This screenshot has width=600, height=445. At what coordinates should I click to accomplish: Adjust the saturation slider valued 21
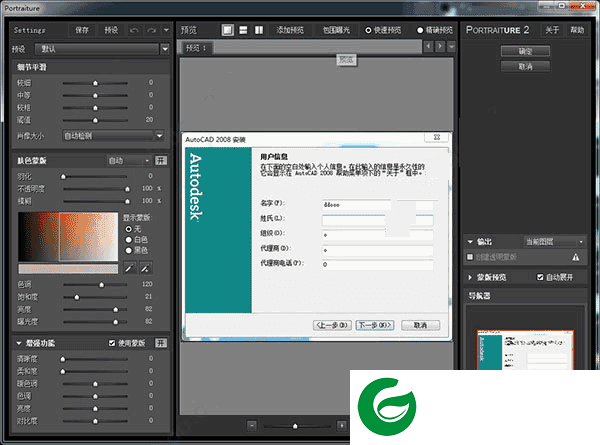[77, 297]
